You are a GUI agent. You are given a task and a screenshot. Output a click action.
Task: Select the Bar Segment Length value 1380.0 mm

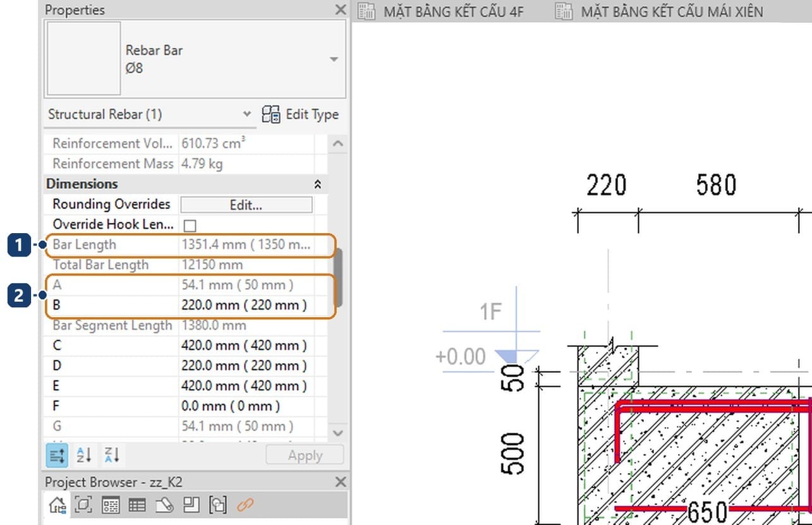pyautogui.click(x=214, y=326)
